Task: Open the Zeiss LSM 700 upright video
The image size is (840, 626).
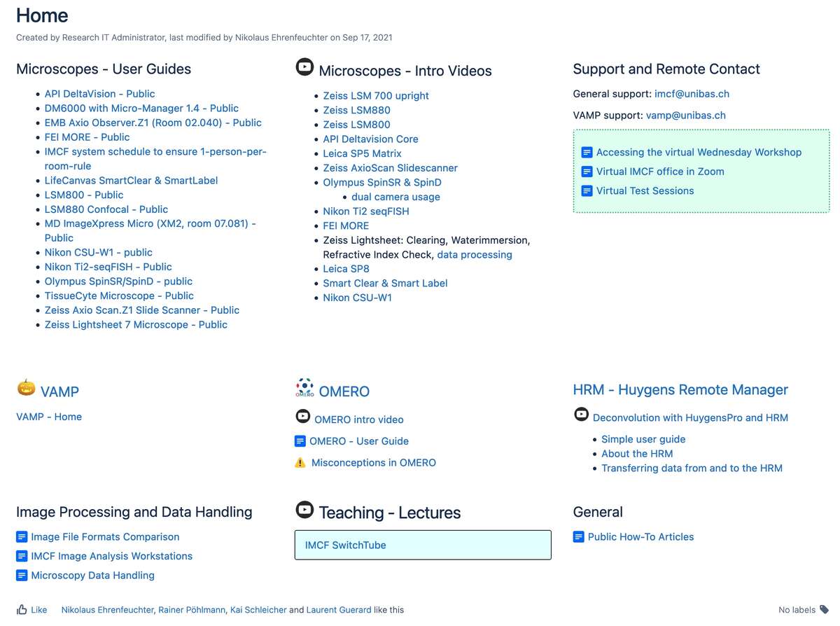Action: point(376,96)
